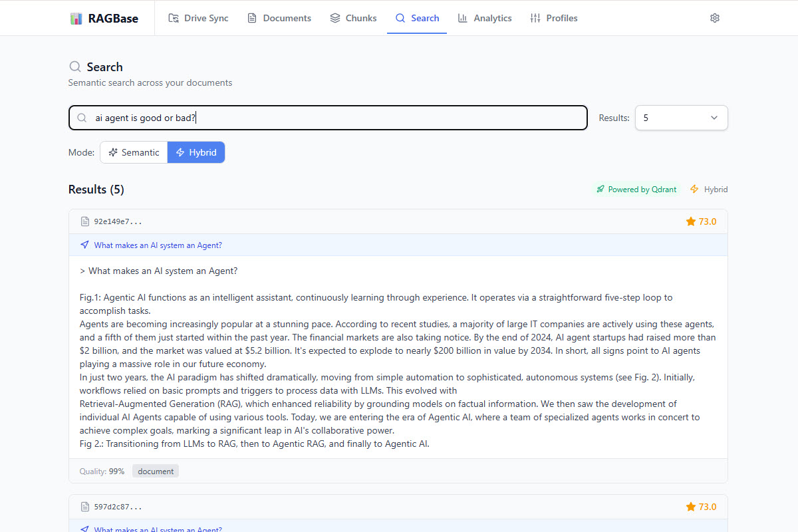Open settings via the gear icon
798x532 pixels.
click(x=715, y=18)
